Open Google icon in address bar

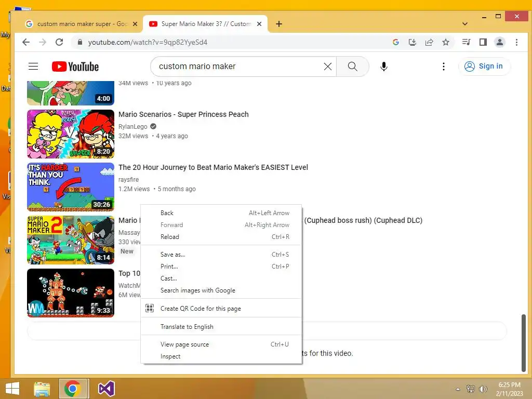click(x=395, y=42)
